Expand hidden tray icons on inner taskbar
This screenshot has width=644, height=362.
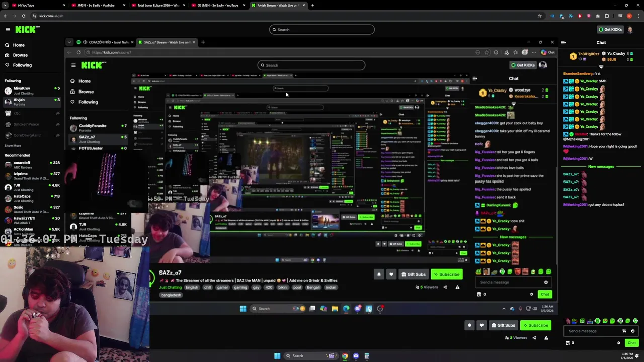[504, 309]
